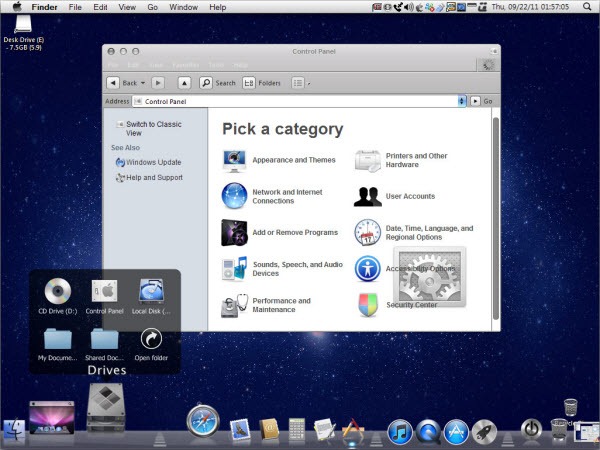Open Spotlight magnifier in menu bar
Image resolution: width=600 pixels, height=450 pixels.
[587, 7]
